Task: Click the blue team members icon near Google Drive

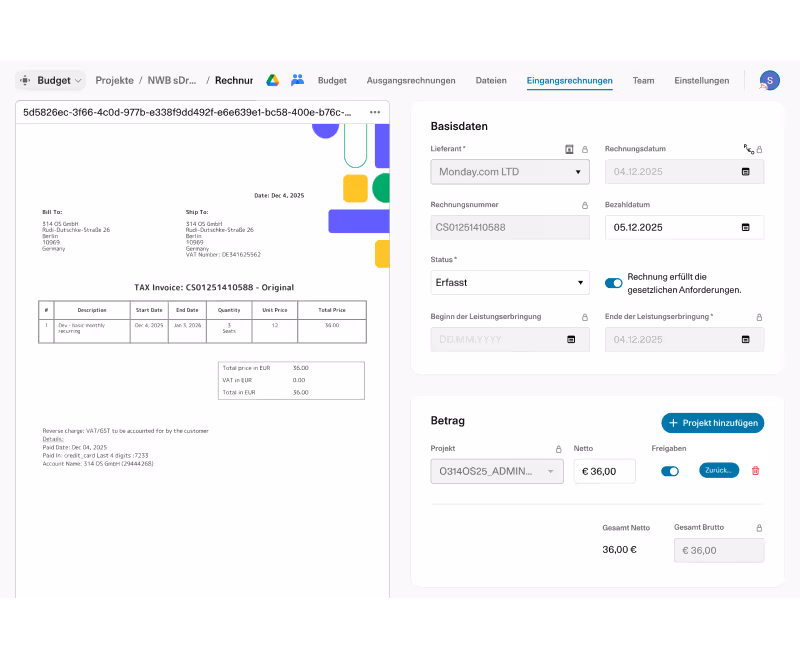Action: [296, 80]
